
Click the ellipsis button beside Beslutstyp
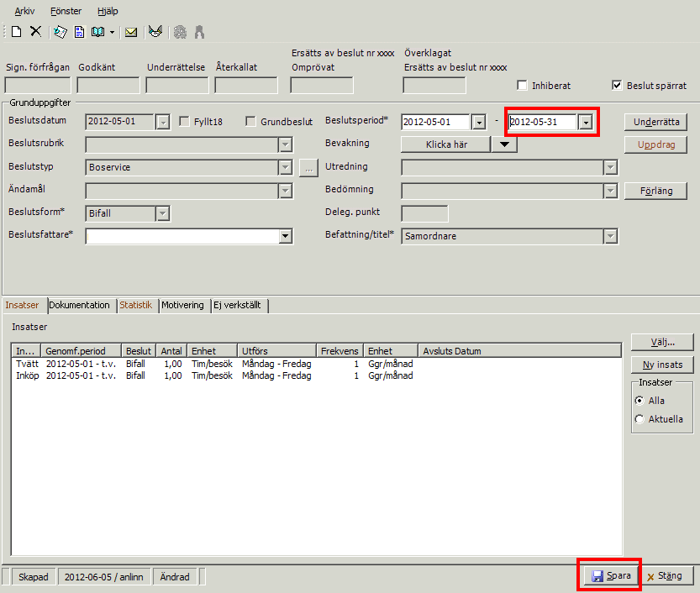(308, 168)
